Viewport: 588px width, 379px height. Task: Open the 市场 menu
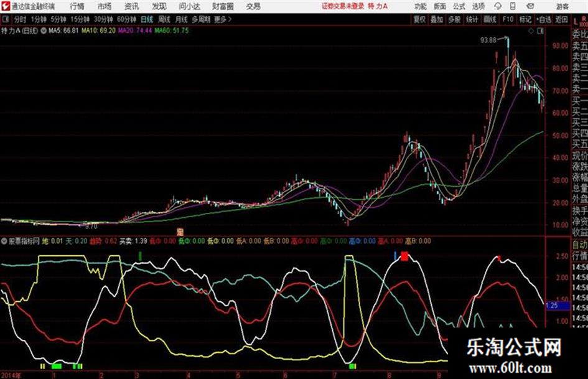point(105,6)
